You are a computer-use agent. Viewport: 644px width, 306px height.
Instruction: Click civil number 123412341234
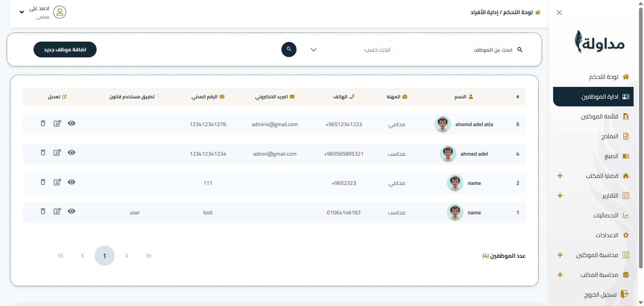tap(208, 154)
